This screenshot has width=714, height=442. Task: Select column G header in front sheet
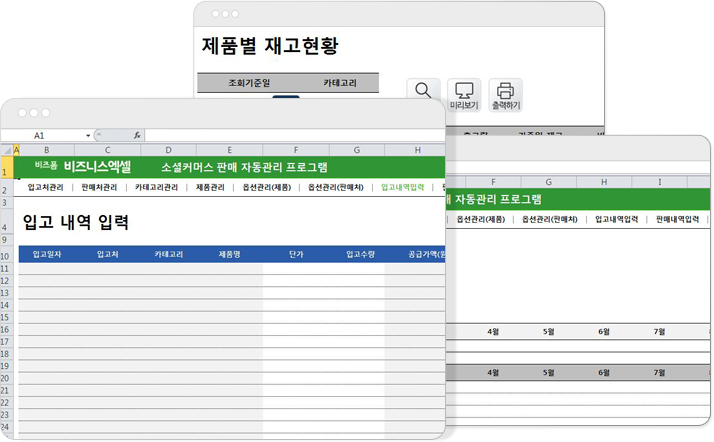pos(357,150)
